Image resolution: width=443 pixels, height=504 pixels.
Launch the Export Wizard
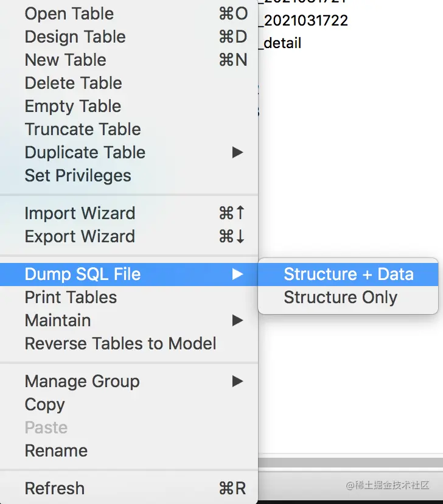tap(80, 237)
